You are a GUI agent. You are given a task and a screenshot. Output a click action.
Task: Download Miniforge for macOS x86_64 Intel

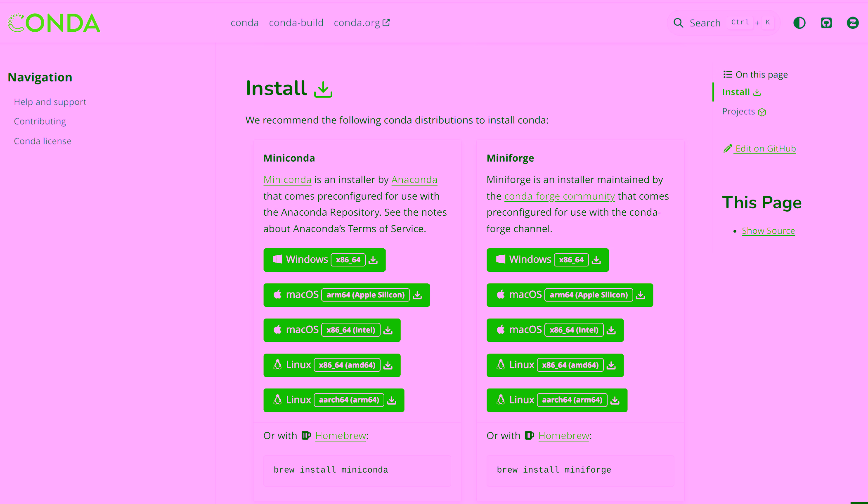point(555,330)
